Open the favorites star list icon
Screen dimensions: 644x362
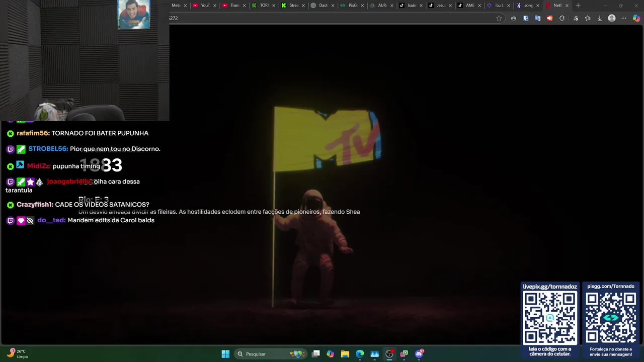[587, 18]
